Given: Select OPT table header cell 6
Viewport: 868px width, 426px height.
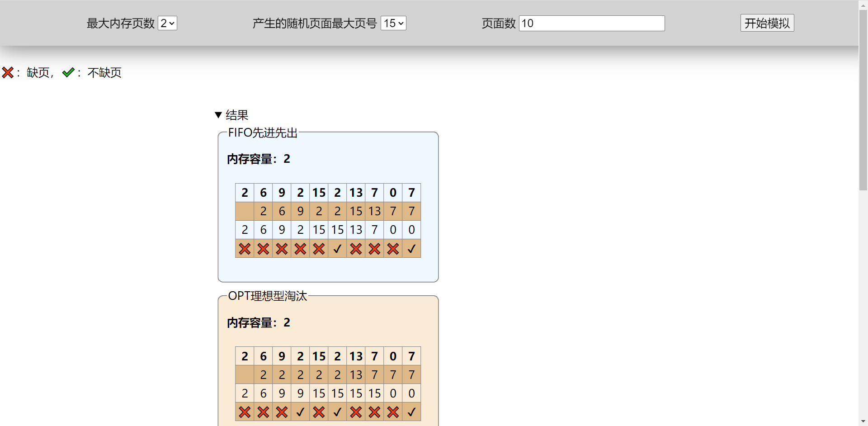Looking at the screenshot, I should [x=263, y=356].
